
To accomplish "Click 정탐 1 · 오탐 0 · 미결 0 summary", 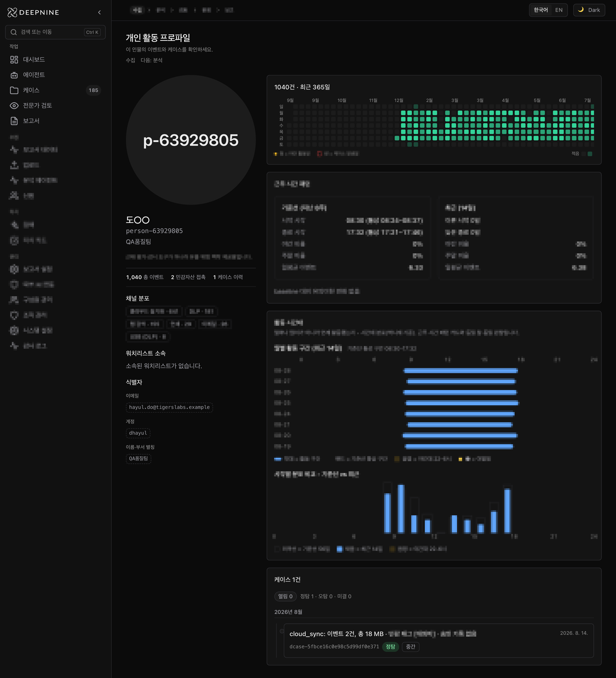I will pos(326,596).
